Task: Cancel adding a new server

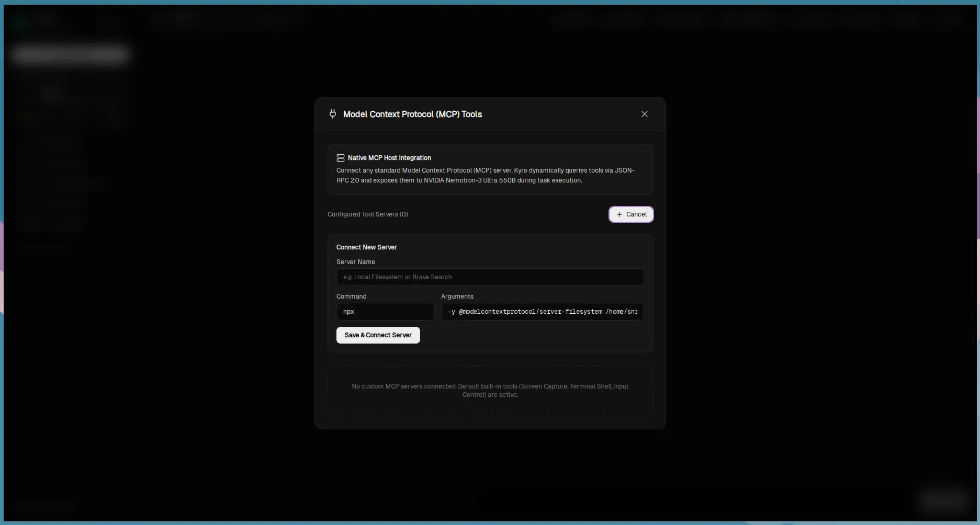Action: click(x=631, y=214)
